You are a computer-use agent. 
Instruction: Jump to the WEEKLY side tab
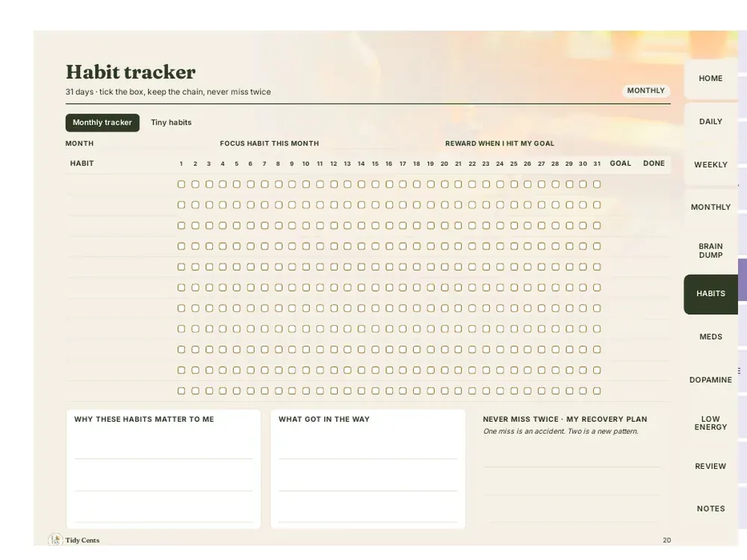pyautogui.click(x=711, y=165)
